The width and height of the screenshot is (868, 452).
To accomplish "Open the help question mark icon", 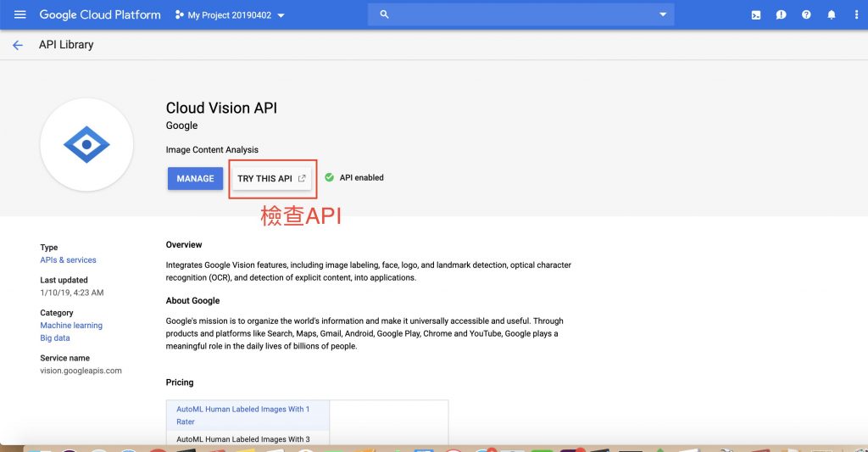I will click(806, 15).
